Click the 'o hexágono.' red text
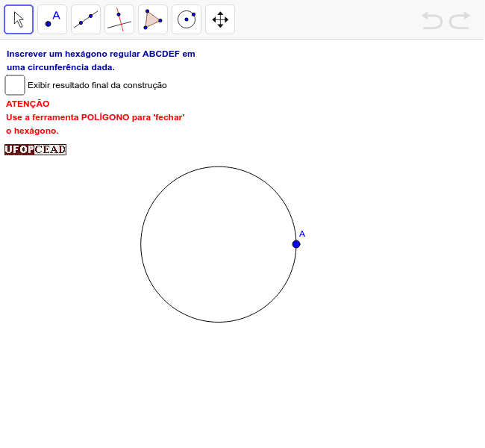This screenshot has width=485, height=448. [x=32, y=131]
